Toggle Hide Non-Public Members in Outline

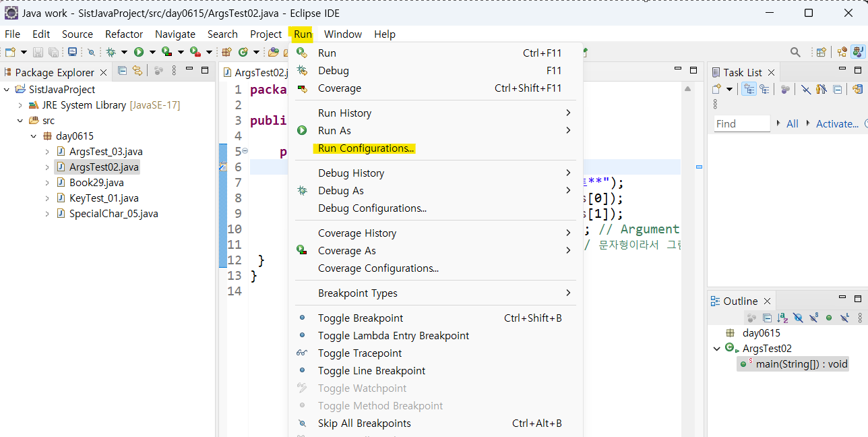829,318
